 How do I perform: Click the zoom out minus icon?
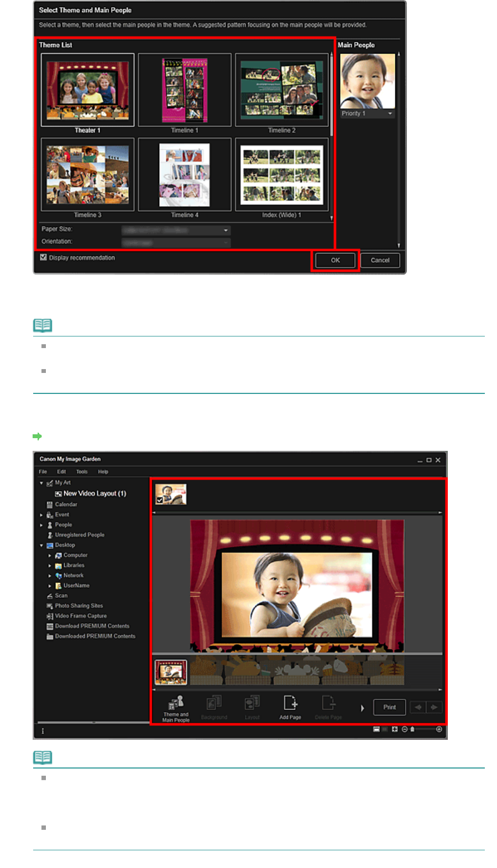(x=405, y=729)
